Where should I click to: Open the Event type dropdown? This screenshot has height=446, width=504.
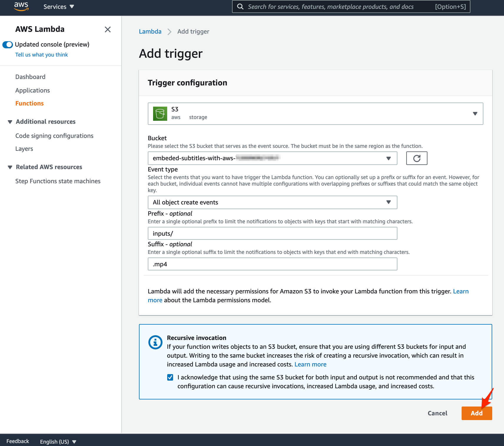(272, 202)
